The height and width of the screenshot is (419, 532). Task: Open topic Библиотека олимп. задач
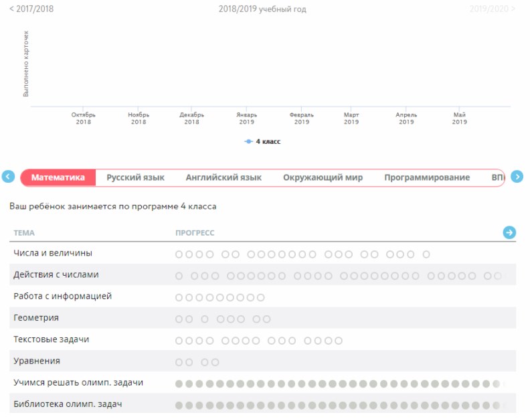click(x=68, y=404)
